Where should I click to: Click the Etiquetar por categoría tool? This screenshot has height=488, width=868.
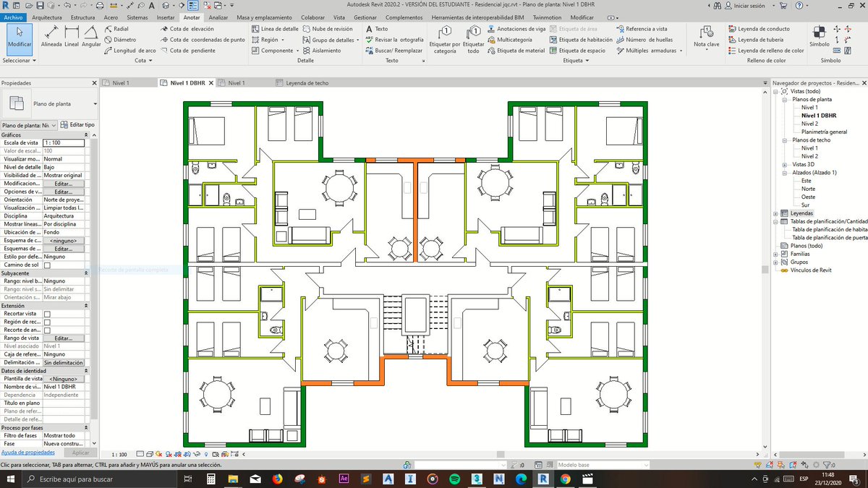click(443, 38)
